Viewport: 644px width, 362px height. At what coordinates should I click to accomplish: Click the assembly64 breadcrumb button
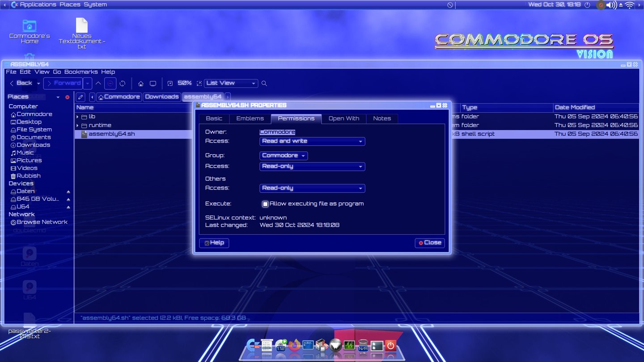(x=203, y=97)
